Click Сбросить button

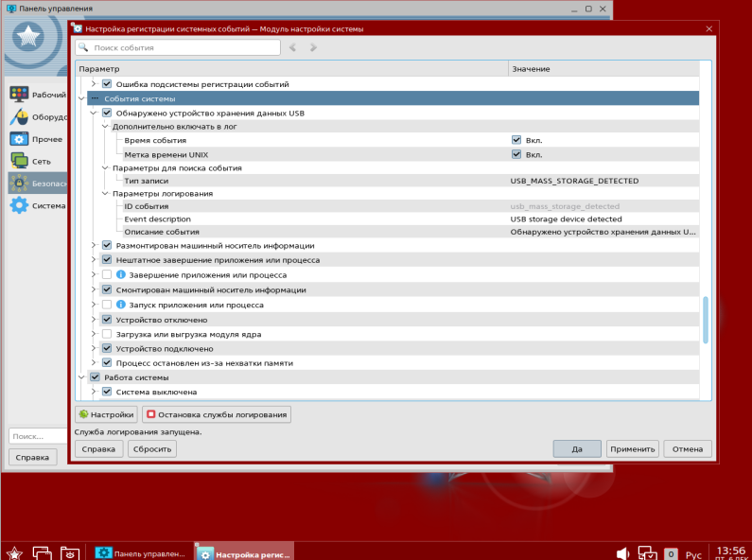[152, 448]
